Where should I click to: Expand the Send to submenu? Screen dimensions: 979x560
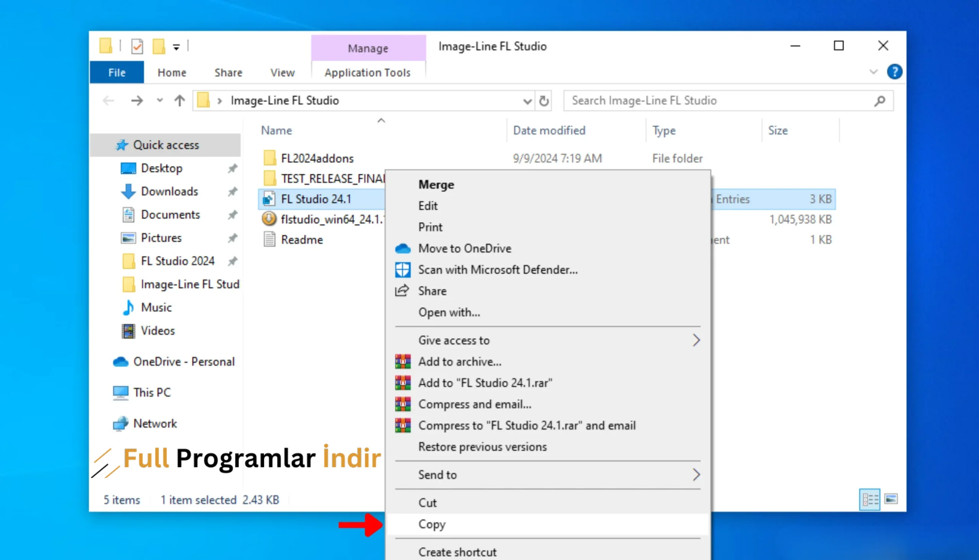pos(547,475)
